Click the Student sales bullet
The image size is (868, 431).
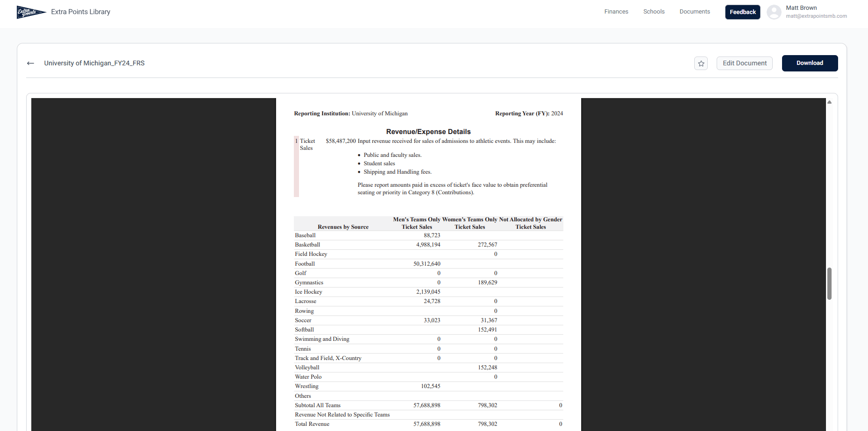(379, 163)
